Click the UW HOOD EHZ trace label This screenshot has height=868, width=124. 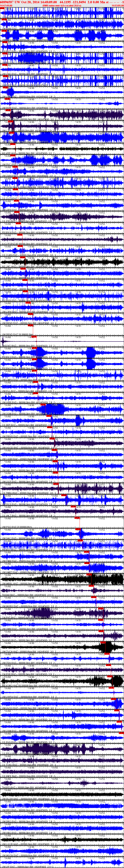tap(29, 447)
